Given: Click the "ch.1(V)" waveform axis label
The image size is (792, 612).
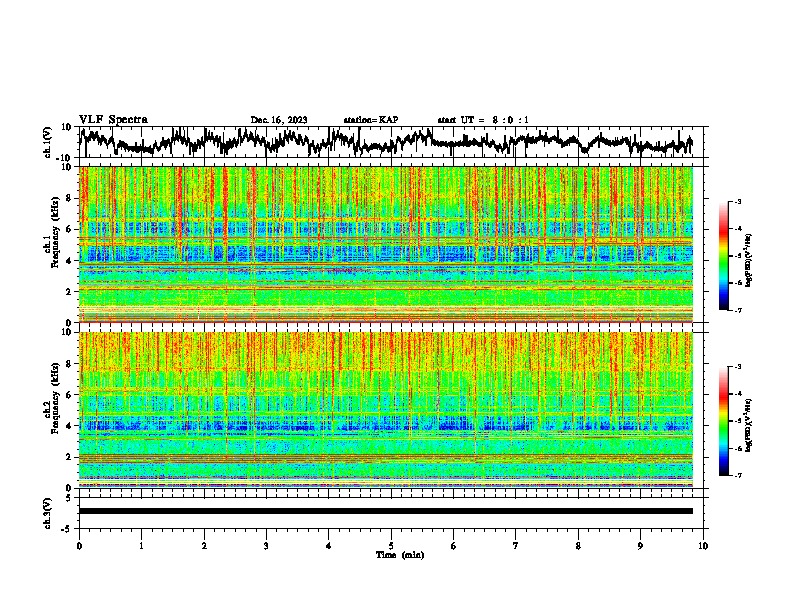Looking at the screenshot, I should coord(48,142).
